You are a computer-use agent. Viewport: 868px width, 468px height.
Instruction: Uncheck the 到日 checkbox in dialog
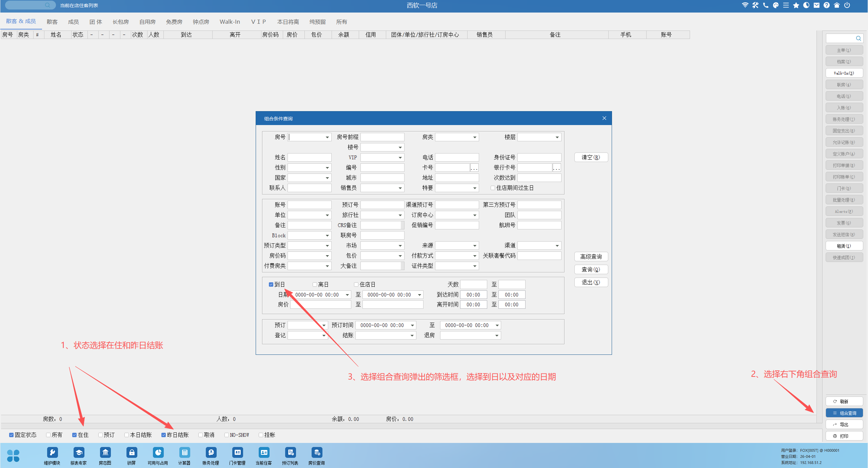[271, 284]
